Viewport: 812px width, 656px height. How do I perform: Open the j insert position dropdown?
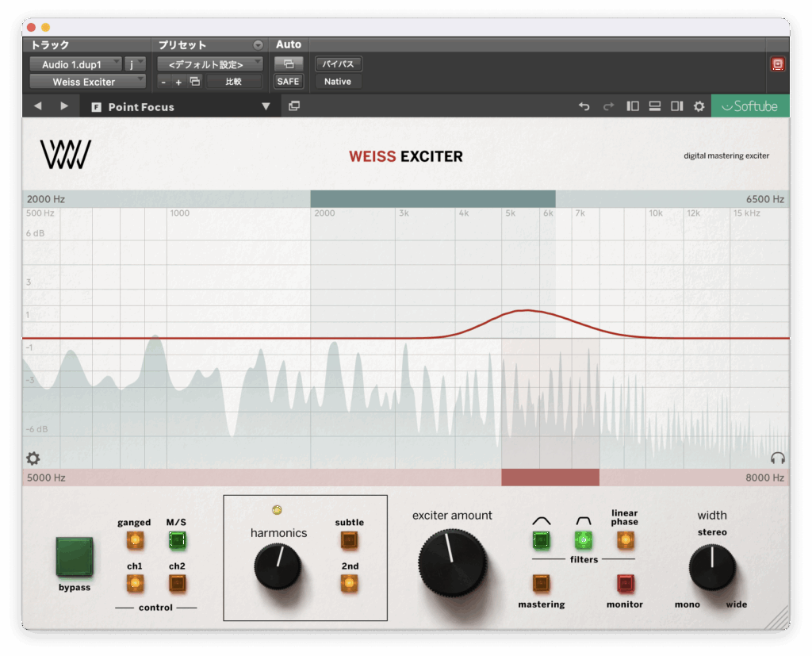click(135, 64)
